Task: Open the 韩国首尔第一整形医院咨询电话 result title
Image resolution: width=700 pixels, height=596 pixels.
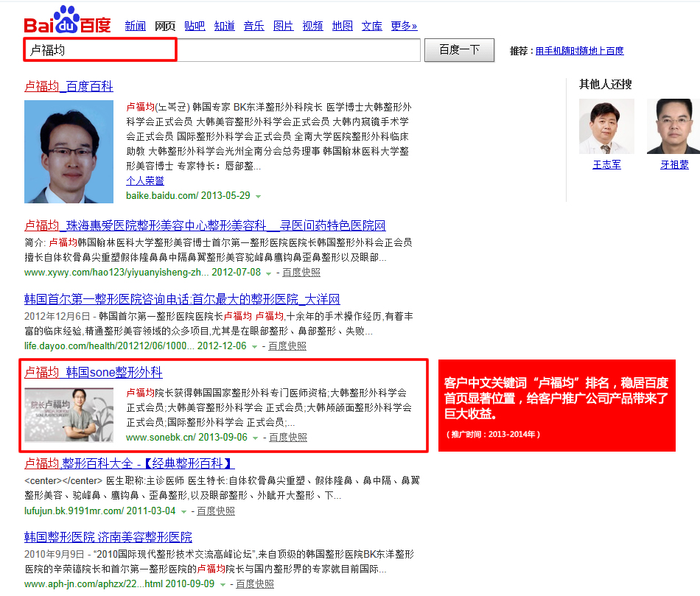Action: coord(182,299)
